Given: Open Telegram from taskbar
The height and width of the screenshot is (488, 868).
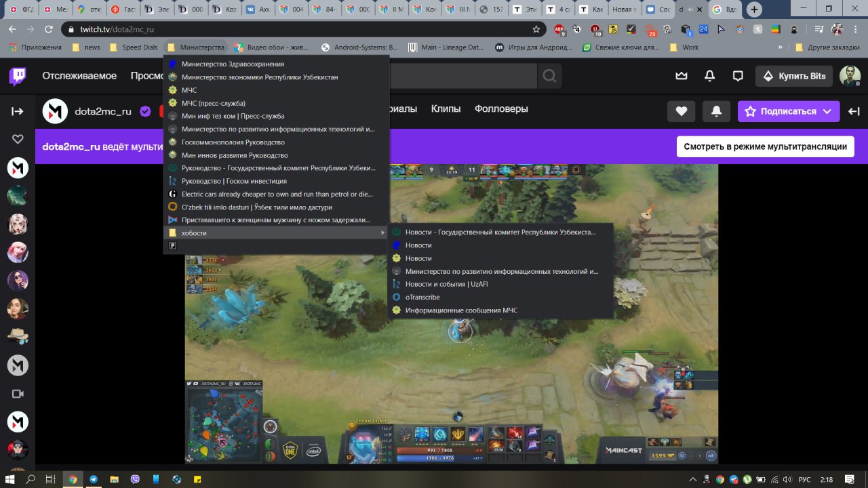Looking at the screenshot, I should pyautogui.click(x=94, y=479).
